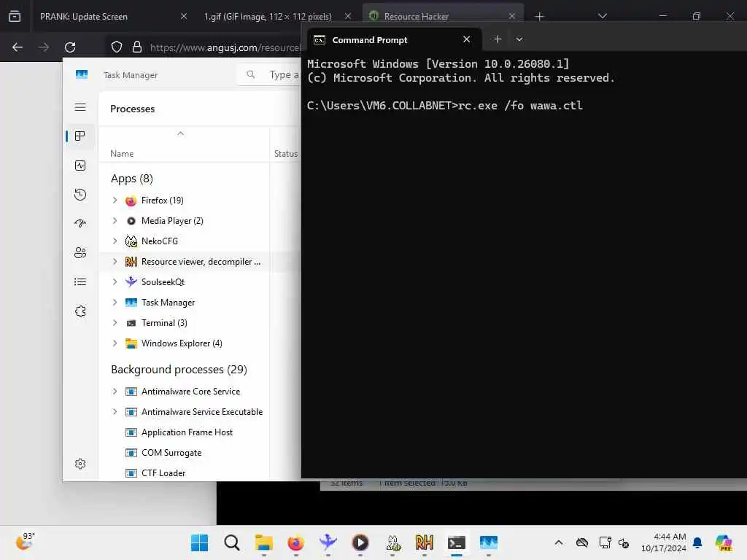Select the Windows Explorer (4) process row

click(200, 343)
